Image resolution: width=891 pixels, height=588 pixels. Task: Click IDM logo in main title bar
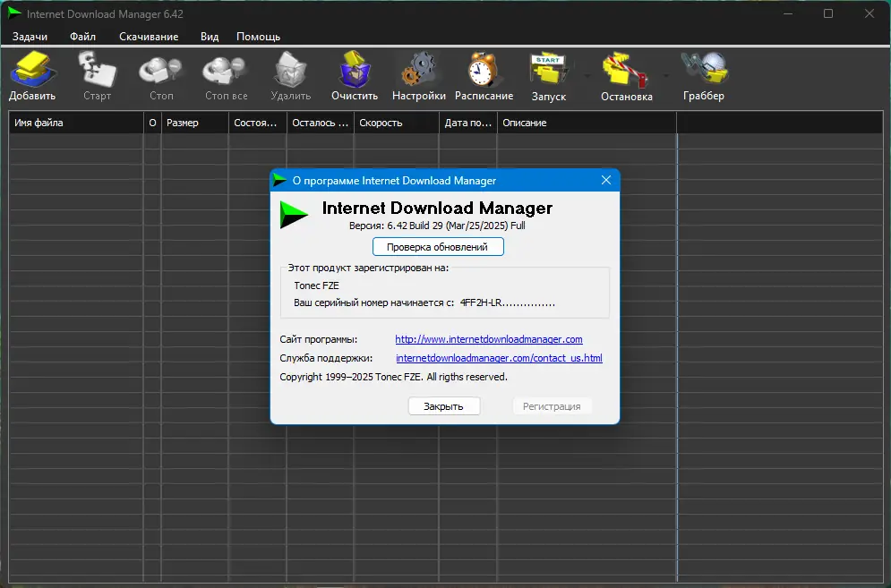coord(14,13)
